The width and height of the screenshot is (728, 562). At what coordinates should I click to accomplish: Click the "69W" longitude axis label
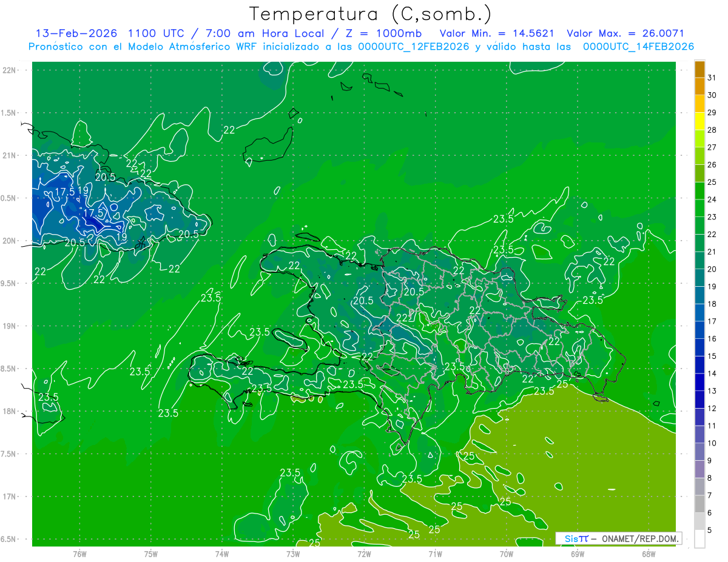pyautogui.click(x=578, y=554)
